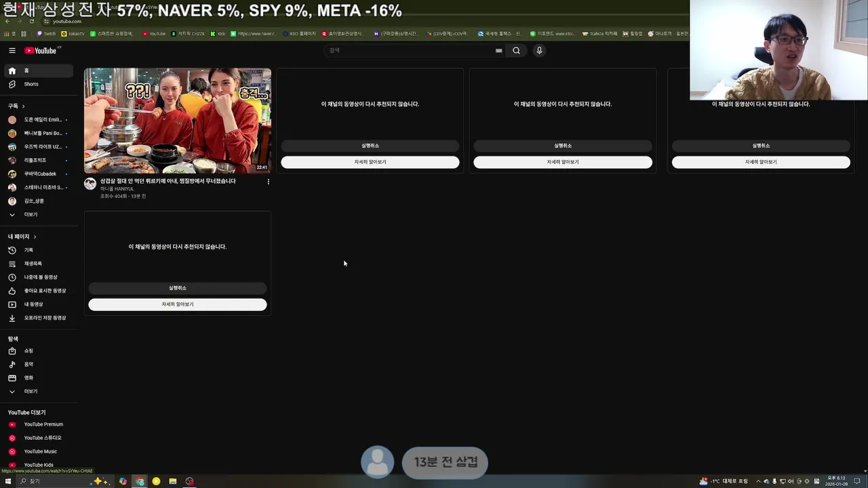Expand 더보기 under 탐색 section

point(38,391)
